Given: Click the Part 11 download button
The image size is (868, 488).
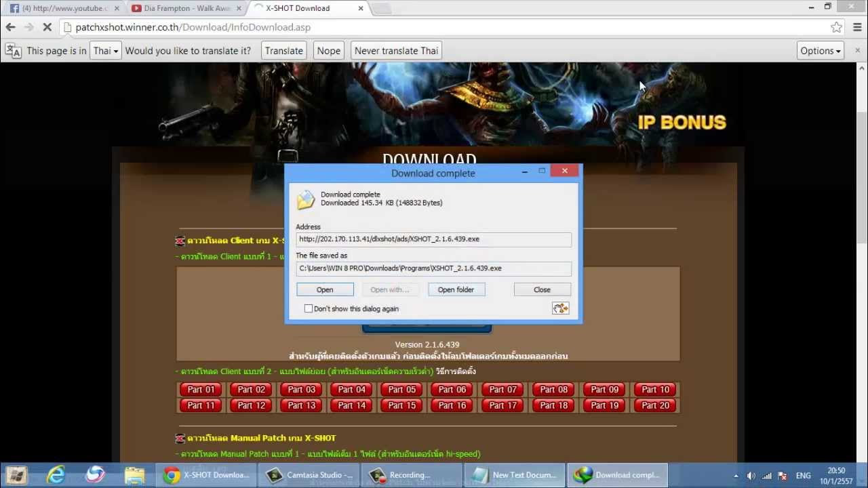Looking at the screenshot, I should [x=201, y=405].
